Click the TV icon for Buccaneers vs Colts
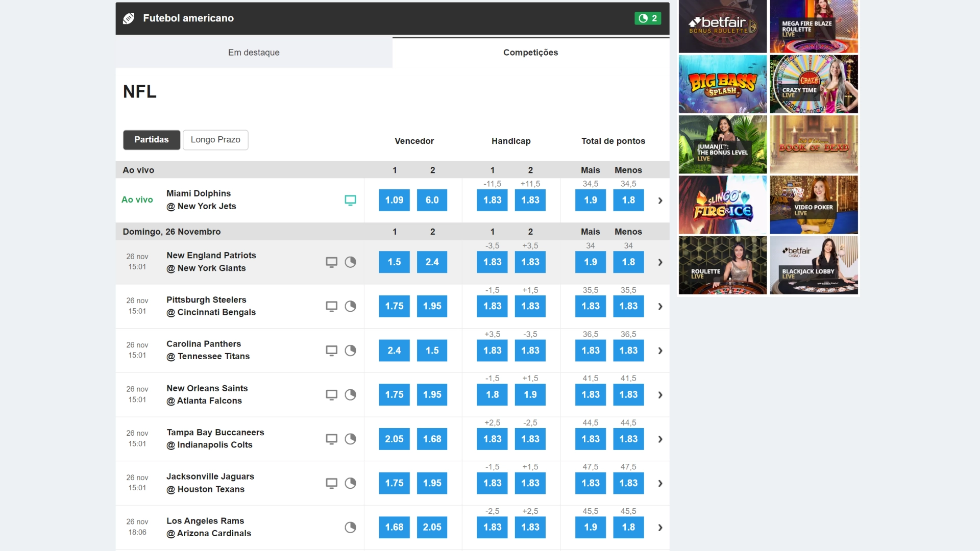Image resolution: width=980 pixels, height=551 pixels. 332,439
